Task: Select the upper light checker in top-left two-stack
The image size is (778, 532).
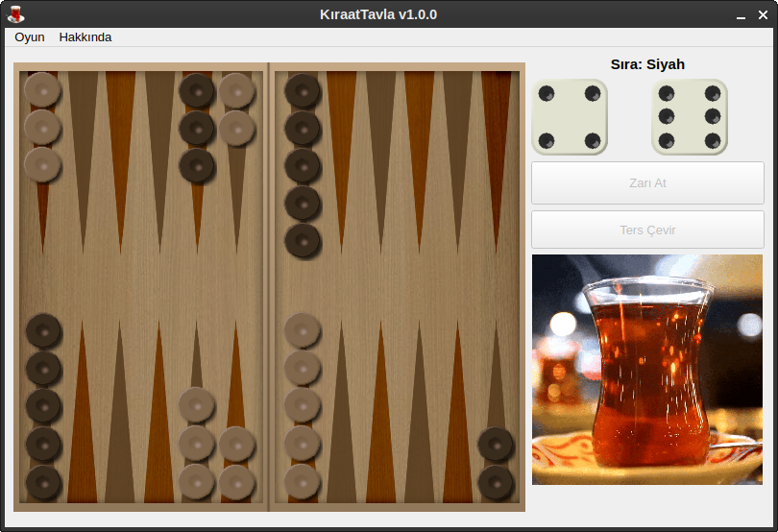Action: [236, 90]
